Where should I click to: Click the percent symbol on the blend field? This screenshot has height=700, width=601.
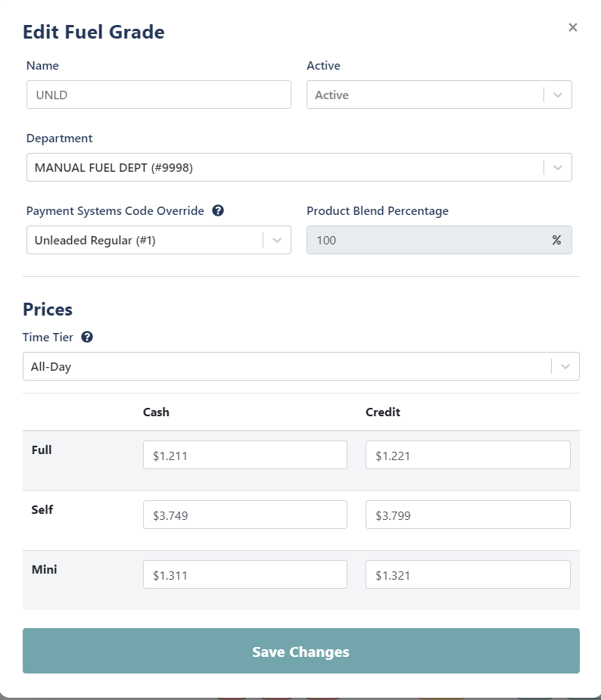pyautogui.click(x=556, y=240)
